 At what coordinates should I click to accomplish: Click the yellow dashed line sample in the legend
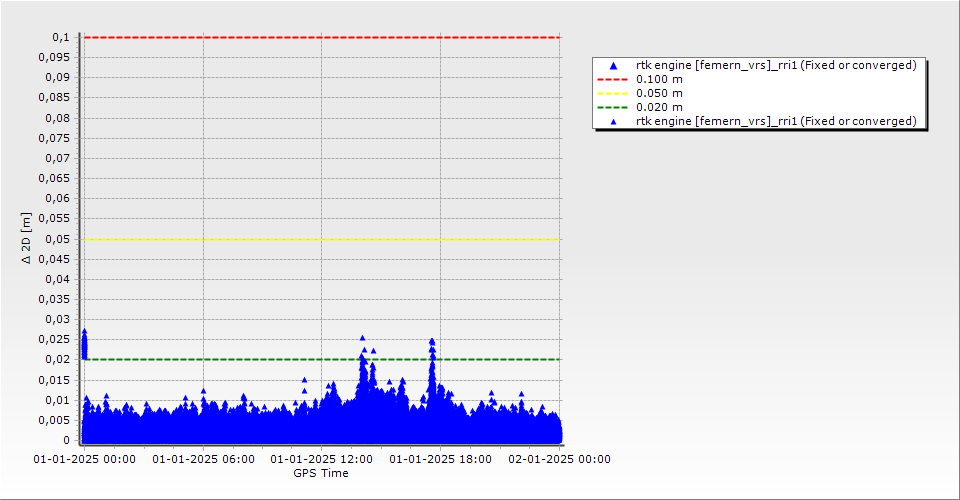(x=613, y=93)
